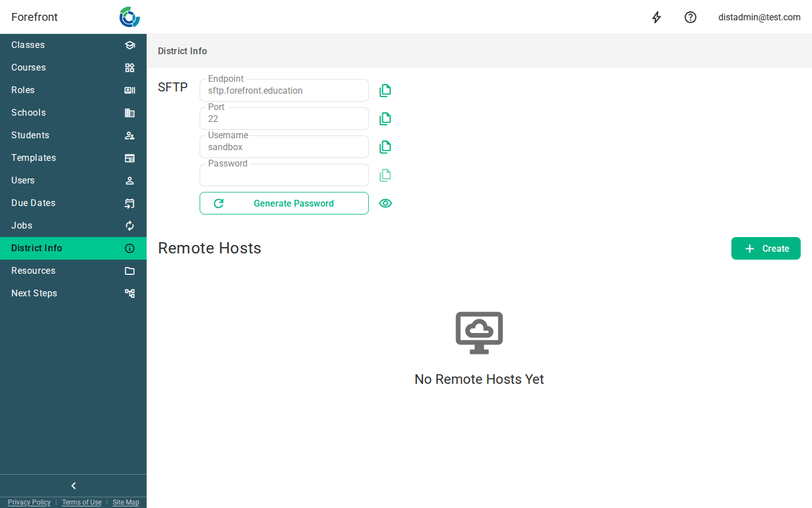Click the Forefront title text
The height and width of the screenshot is (508, 812).
click(x=34, y=17)
